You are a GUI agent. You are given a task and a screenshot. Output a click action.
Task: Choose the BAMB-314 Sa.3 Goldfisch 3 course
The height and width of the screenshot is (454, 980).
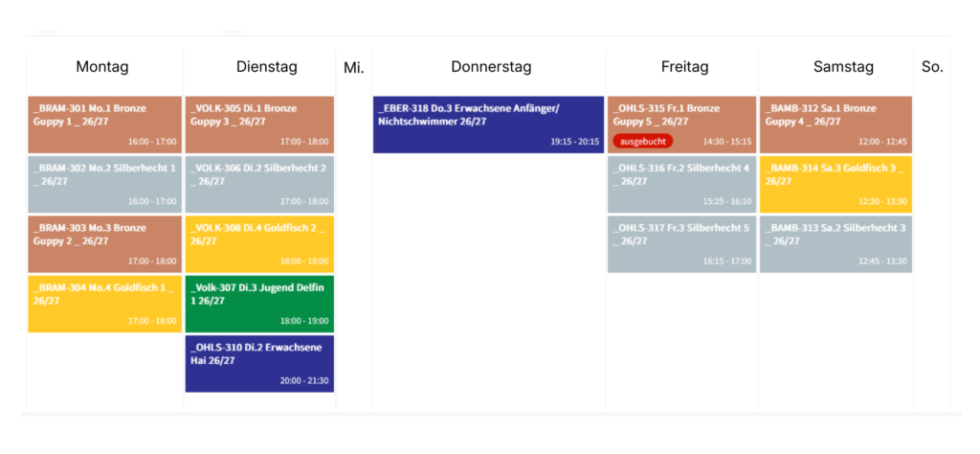(835, 185)
